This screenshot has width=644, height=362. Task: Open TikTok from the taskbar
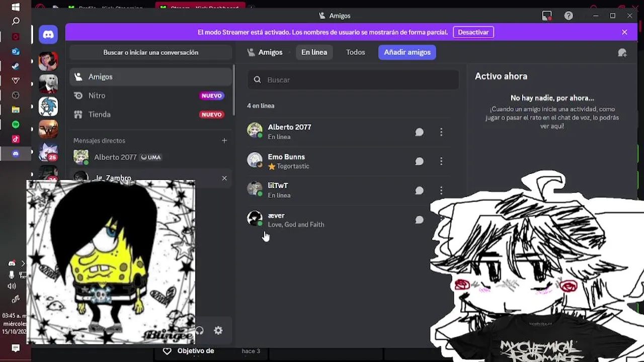(x=16, y=139)
